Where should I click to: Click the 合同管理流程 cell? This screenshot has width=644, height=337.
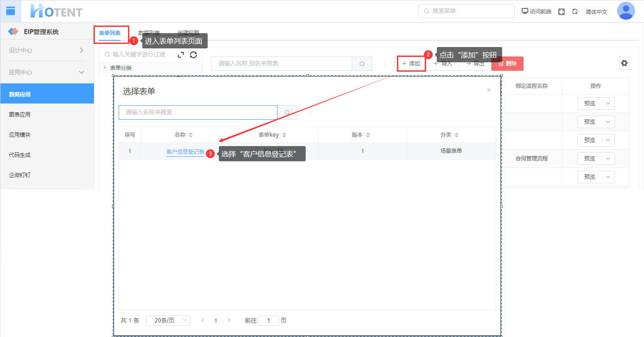click(x=532, y=159)
